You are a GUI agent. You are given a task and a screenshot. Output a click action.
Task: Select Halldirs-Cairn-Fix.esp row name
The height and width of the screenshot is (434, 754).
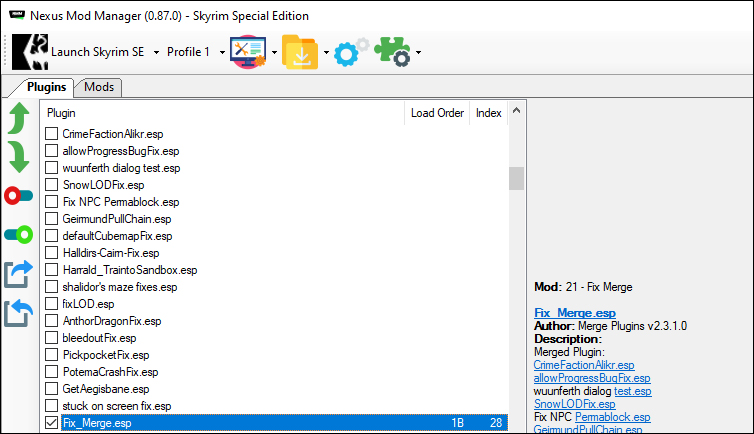[111, 253]
